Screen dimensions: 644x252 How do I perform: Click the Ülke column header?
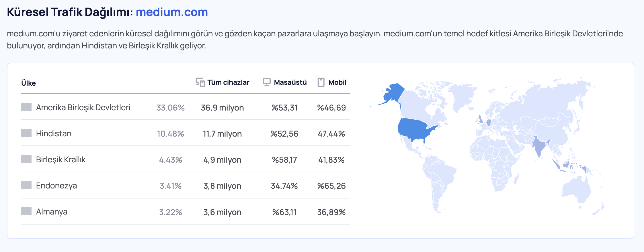[28, 83]
